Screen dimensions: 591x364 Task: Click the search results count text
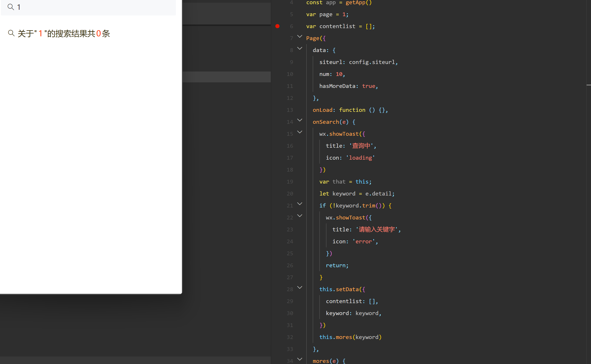[64, 33]
